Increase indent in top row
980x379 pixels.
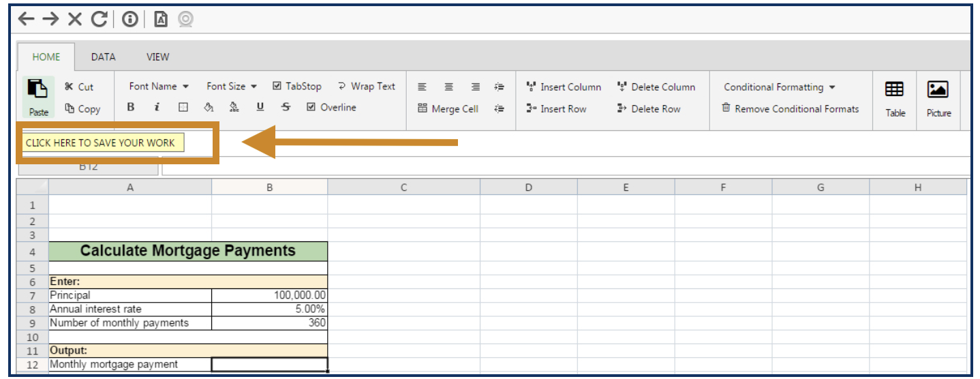point(500,87)
